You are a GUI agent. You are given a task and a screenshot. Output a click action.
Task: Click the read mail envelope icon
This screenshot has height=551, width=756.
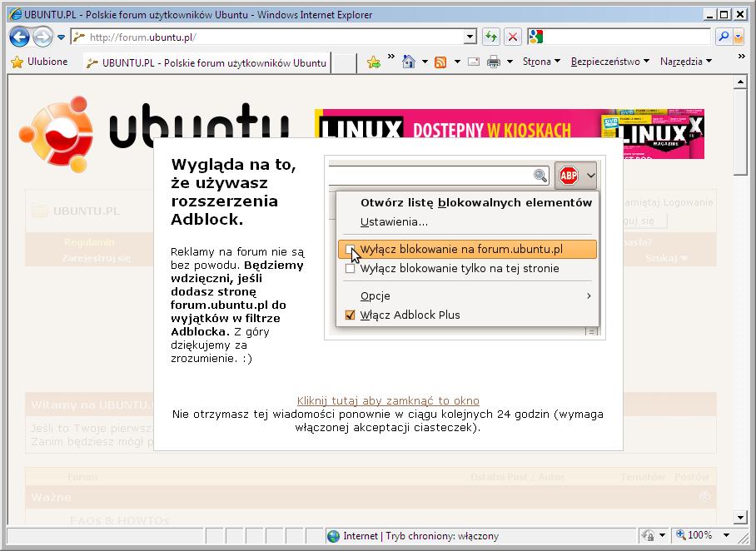point(474,62)
